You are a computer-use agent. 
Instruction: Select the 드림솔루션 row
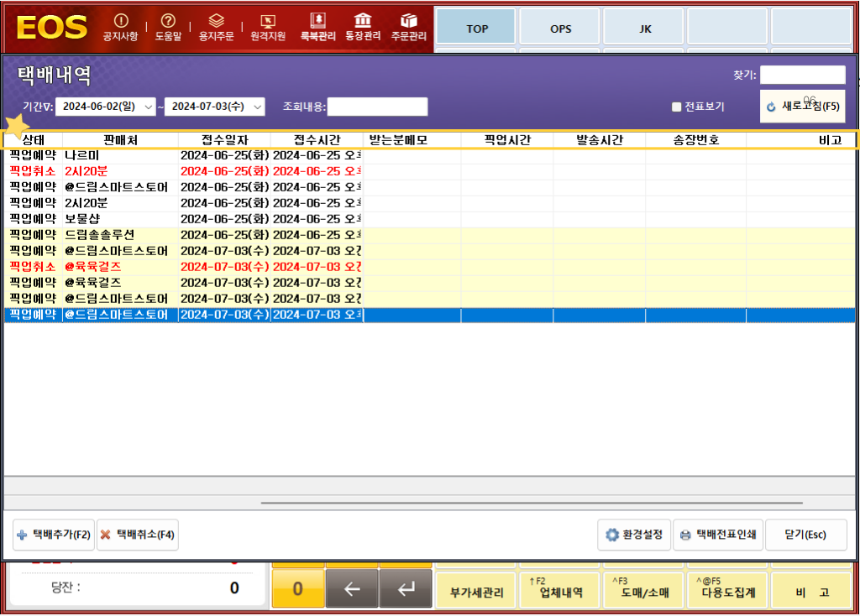pyautogui.click(x=429, y=235)
